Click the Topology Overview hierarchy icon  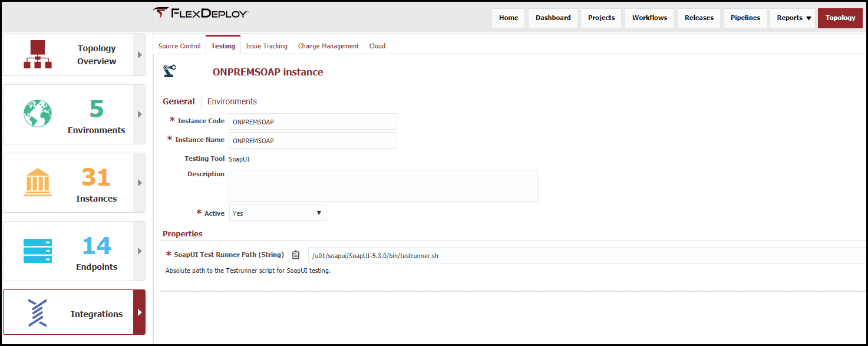tap(38, 54)
